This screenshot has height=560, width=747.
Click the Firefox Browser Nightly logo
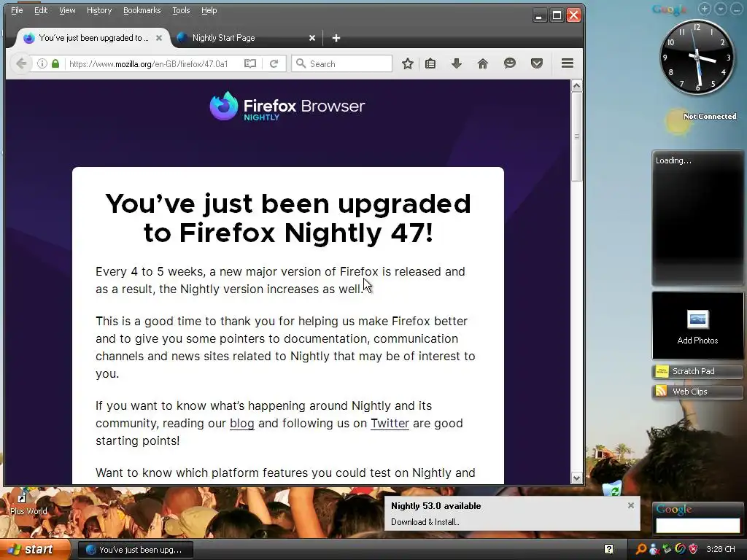coord(287,106)
